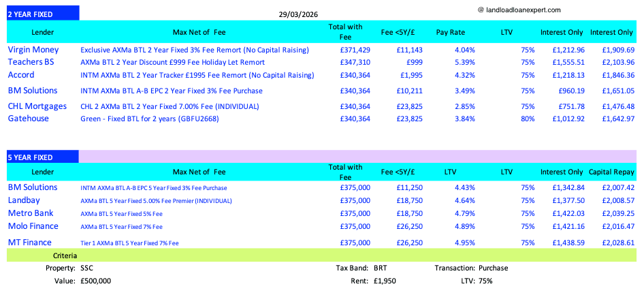Click the 2.85% pay rate cell
Screen dimensions: 644x295
click(x=466, y=106)
